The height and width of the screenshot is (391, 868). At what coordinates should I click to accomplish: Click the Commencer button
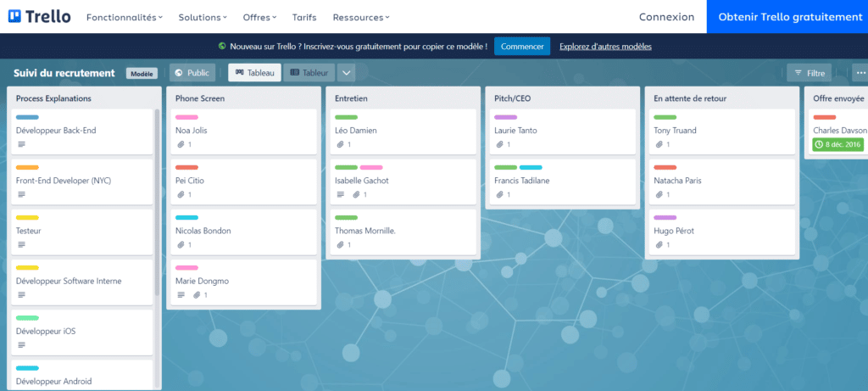[x=522, y=46]
